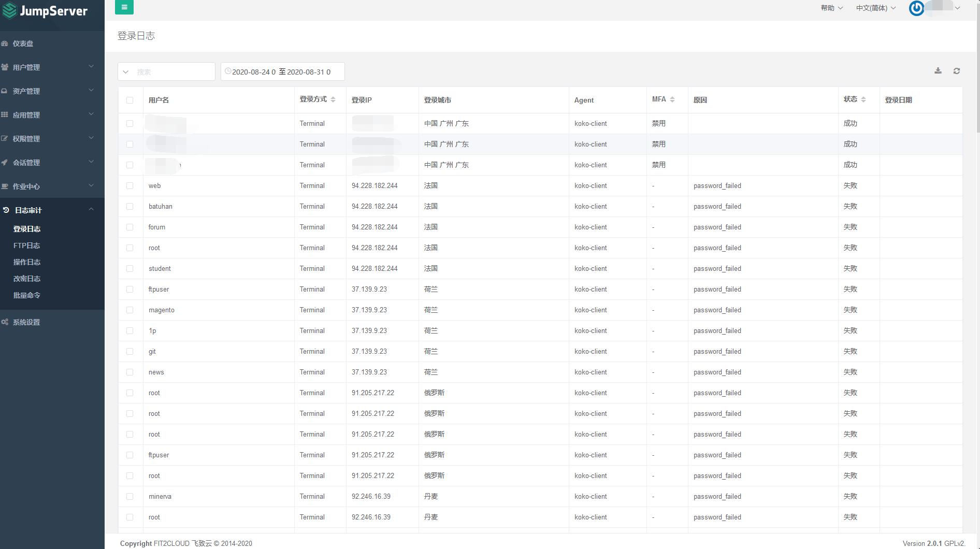The width and height of the screenshot is (980, 549).
Task: Click the page vertical scrollbar
Action: 977,67
